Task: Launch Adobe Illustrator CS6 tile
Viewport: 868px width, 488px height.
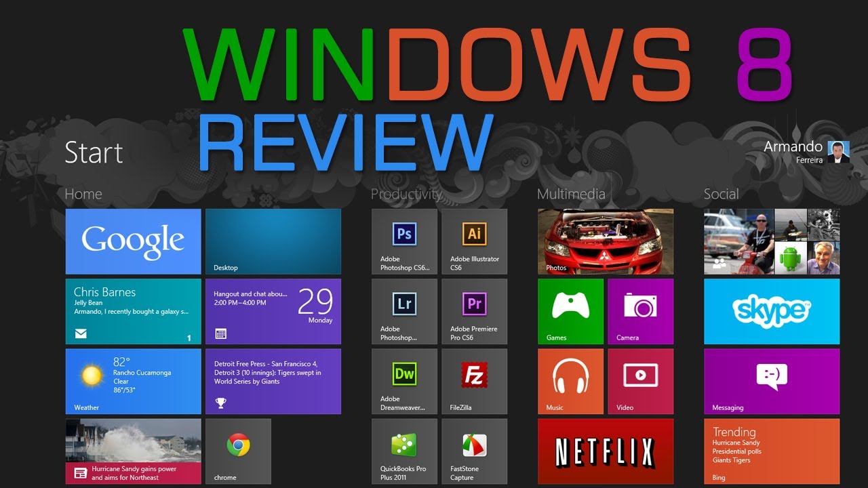Action: pos(475,241)
